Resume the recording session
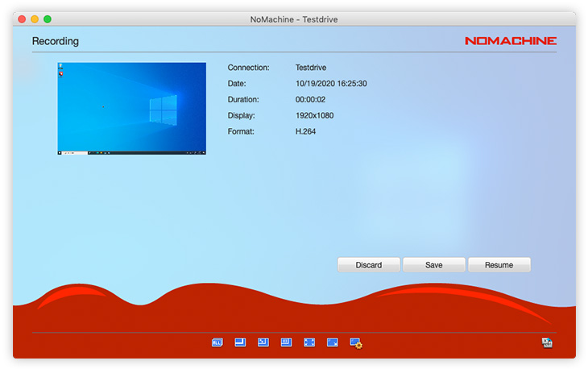Image resolution: width=588 pixels, height=369 pixels. tap(499, 265)
